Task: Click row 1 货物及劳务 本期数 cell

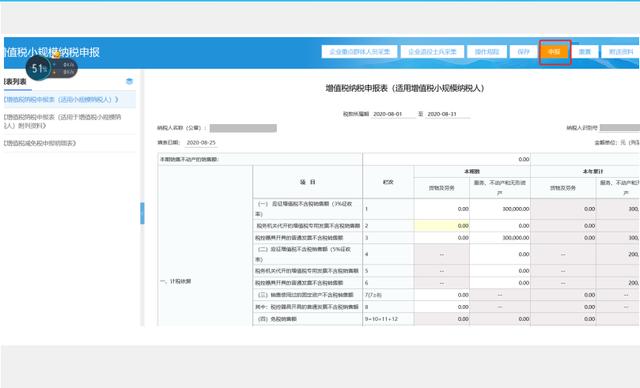Action: tap(442, 209)
